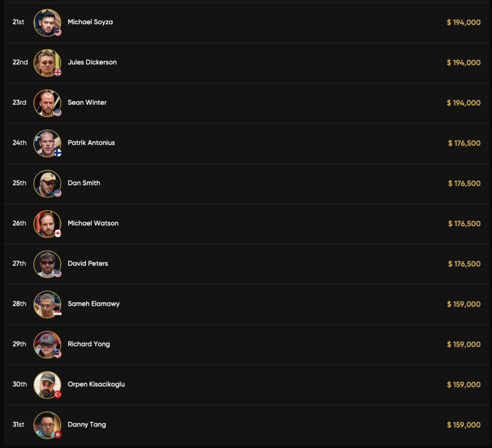Image resolution: width=492 pixels, height=448 pixels.
Task: Open Dan Smith's profile photo
Action: tap(47, 183)
